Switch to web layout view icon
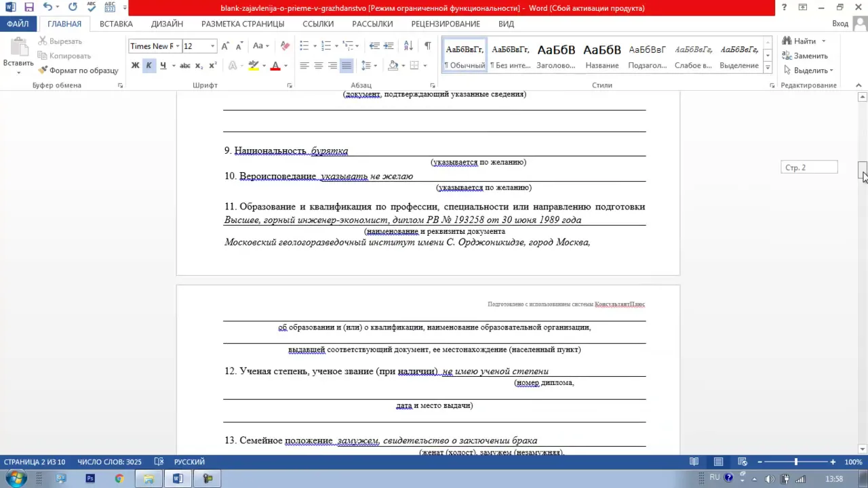Image resolution: width=868 pixels, height=488 pixels. click(x=742, y=462)
